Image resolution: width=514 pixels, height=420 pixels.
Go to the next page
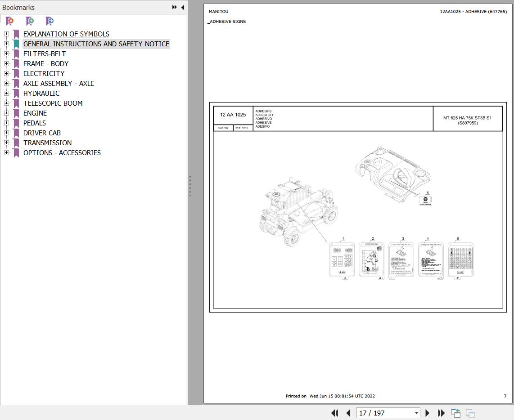coord(428,413)
